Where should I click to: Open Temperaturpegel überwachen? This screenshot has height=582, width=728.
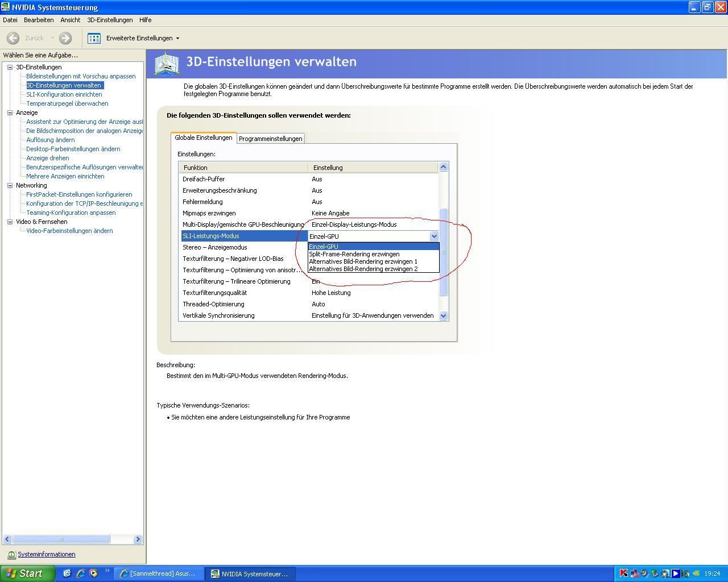(67, 103)
